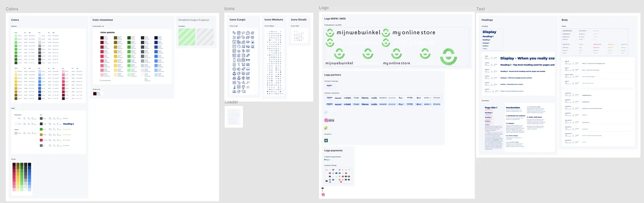The image size is (644, 203).
Task: Select the pink KEUR certification logo
Action: [x=329, y=121]
